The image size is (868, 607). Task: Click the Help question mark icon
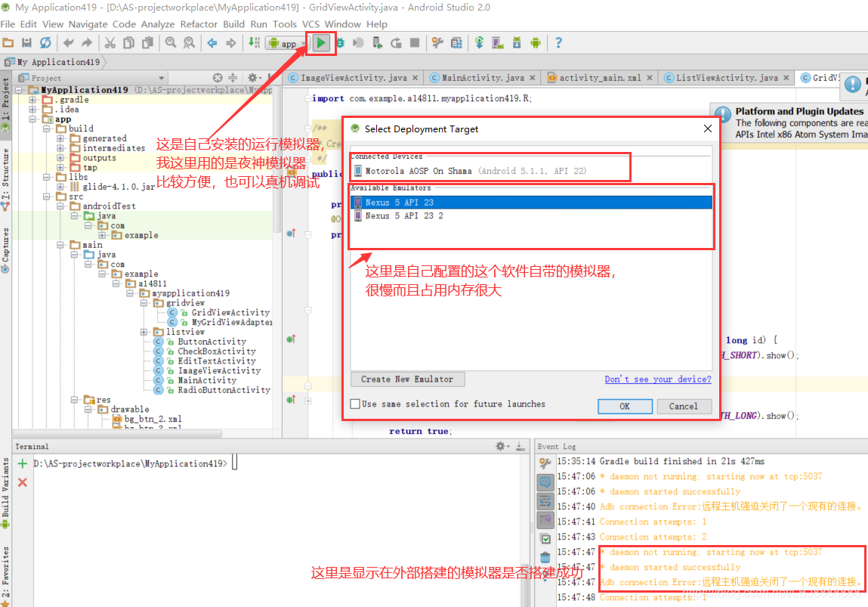pyautogui.click(x=558, y=42)
